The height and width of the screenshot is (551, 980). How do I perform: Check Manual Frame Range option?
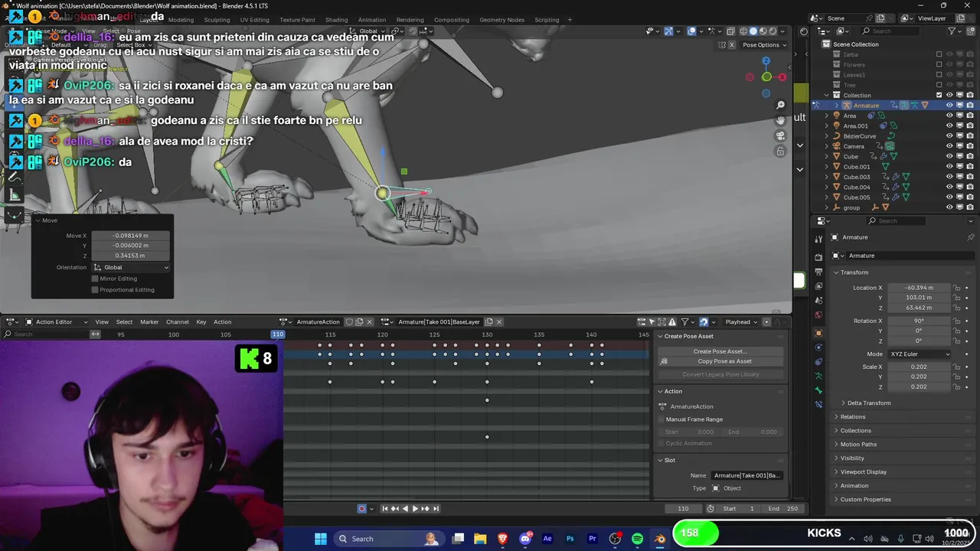[661, 419]
